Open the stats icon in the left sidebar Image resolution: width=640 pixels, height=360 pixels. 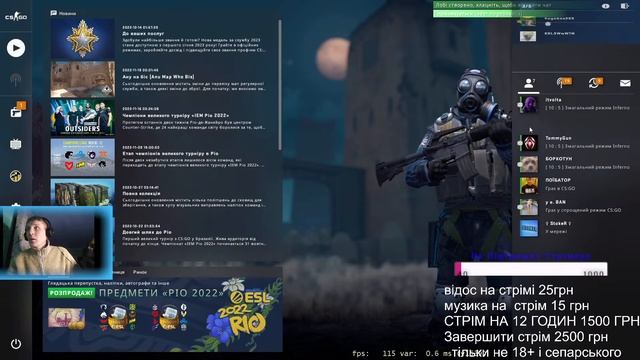point(16,176)
